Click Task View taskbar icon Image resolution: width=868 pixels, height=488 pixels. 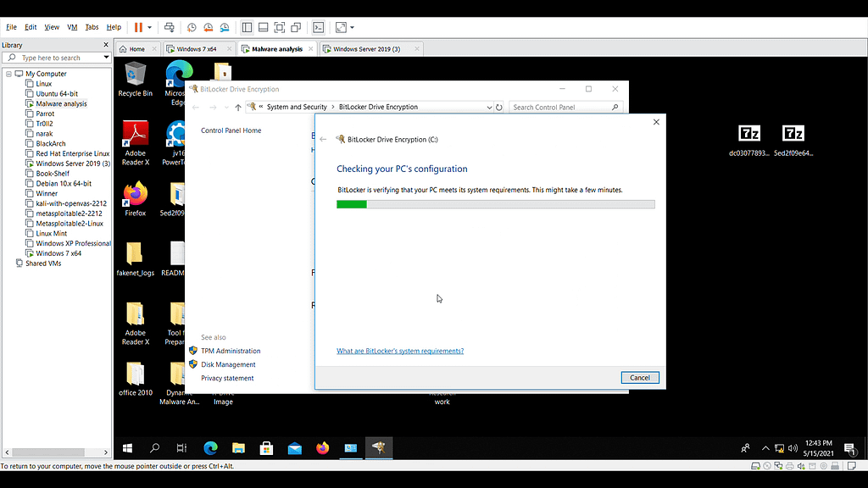[181, 448]
